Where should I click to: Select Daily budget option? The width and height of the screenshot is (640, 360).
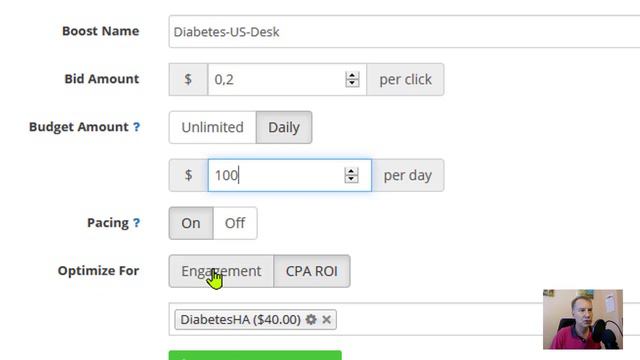[284, 127]
